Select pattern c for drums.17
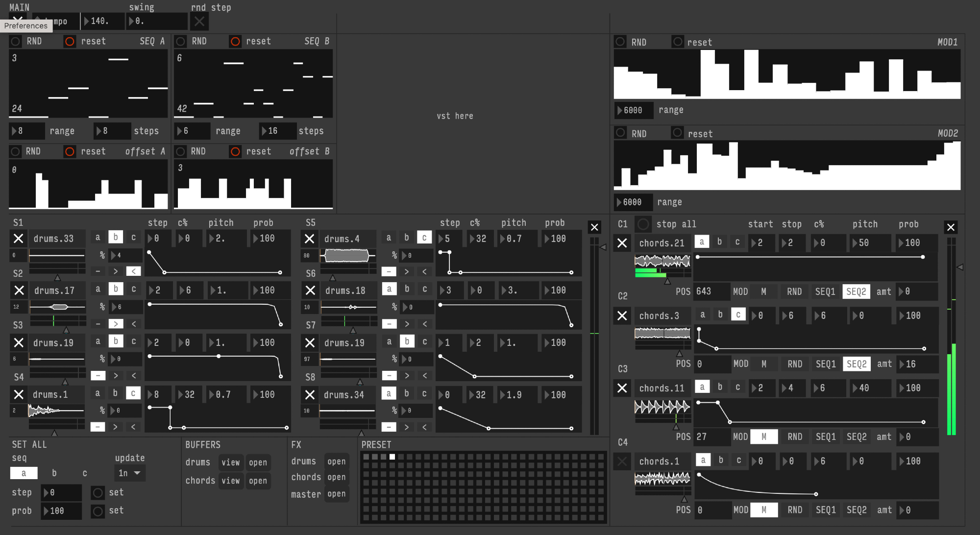The width and height of the screenshot is (980, 535). tap(133, 289)
